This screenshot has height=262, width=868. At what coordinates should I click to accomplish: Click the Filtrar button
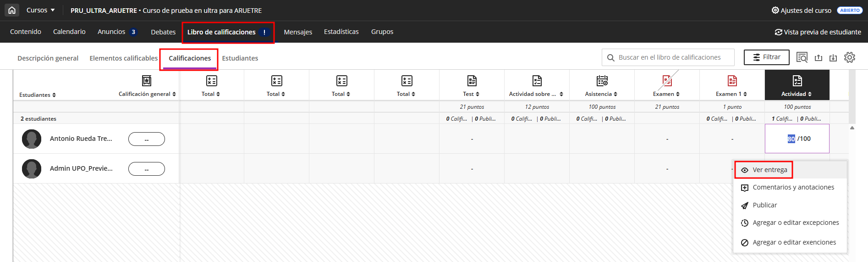(766, 57)
